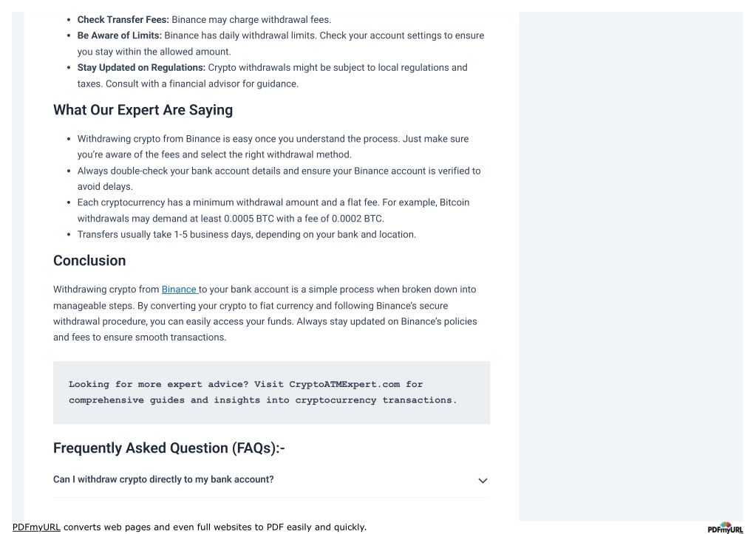Click the 'Be Aware of Limits:' bold label

coord(120,35)
